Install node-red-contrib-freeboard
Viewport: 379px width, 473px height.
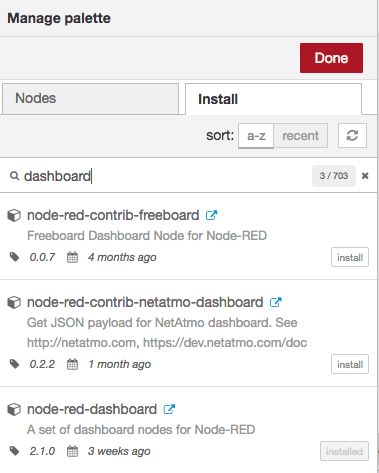click(x=350, y=257)
